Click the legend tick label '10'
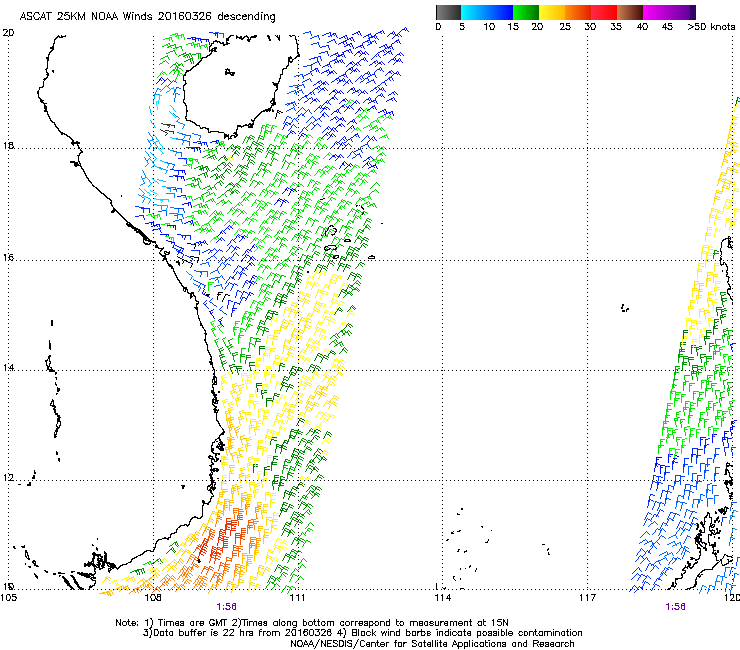 click(489, 27)
